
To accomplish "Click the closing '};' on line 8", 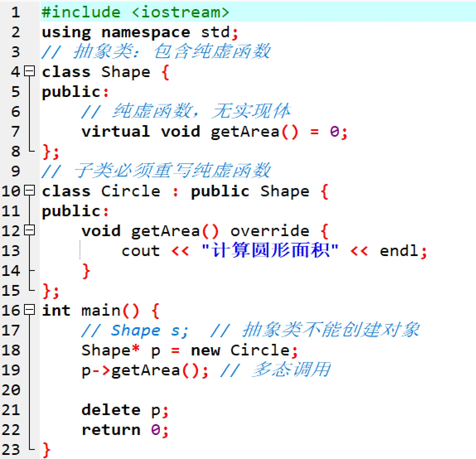I will (51, 152).
